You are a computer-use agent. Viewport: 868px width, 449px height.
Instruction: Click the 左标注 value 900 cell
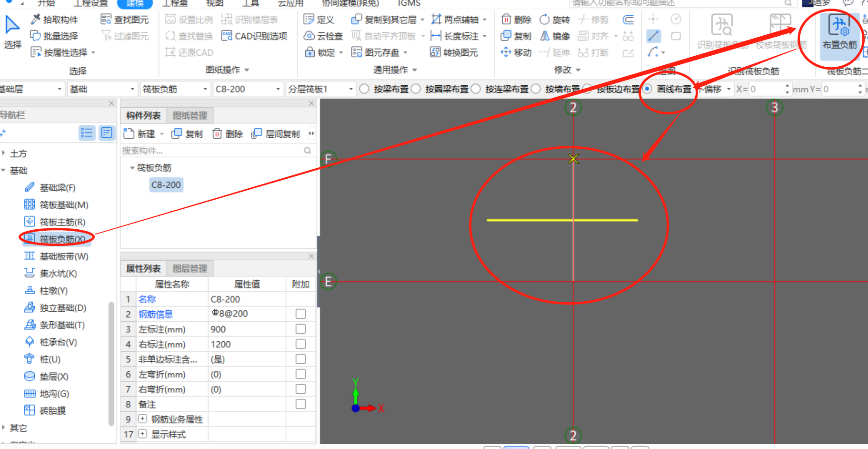(247, 329)
